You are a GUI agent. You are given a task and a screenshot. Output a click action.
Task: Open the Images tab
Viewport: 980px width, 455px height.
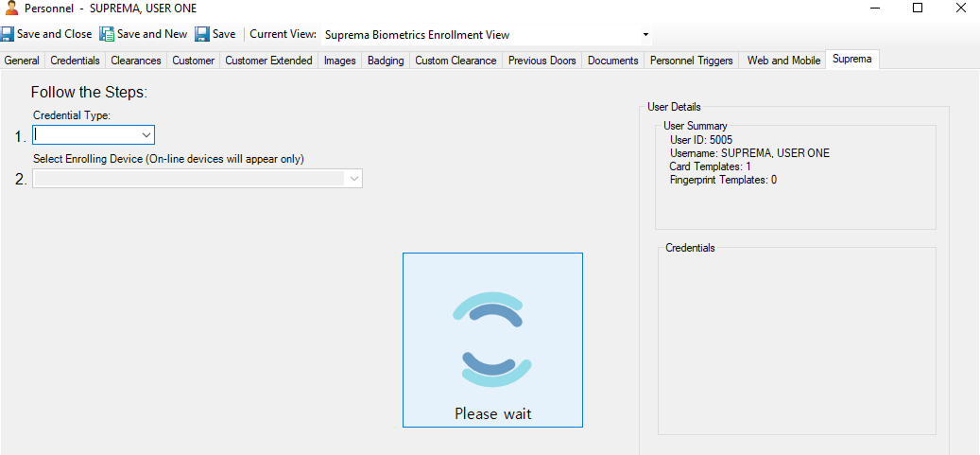[x=339, y=61]
